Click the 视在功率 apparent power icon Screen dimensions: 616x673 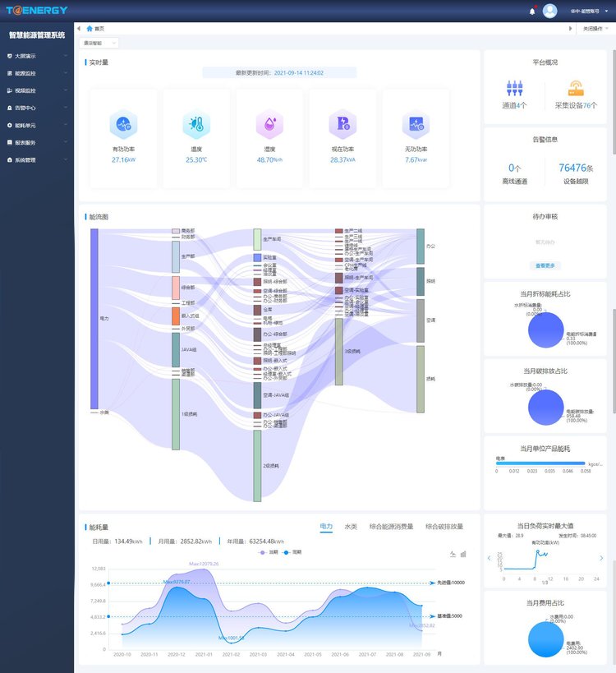pyautogui.click(x=342, y=124)
